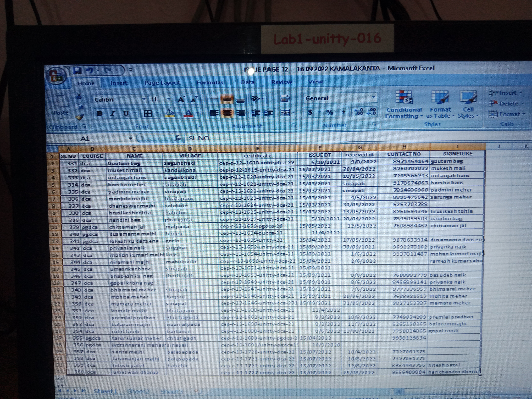Click the Save icon in quick access toolbar
532x399 pixels.
[77, 70]
